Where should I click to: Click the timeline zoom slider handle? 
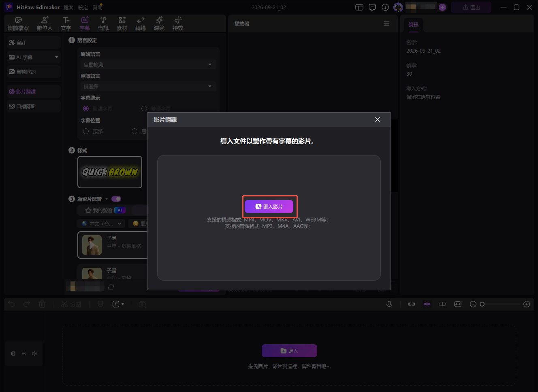pyautogui.click(x=482, y=304)
